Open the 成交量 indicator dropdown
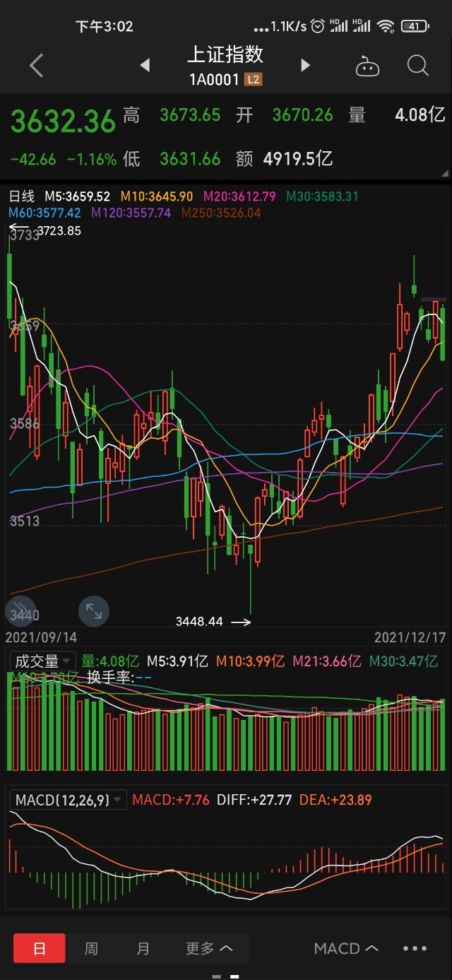This screenshot has height=980, width=452. pyautogui.click(x=43, y=661)
